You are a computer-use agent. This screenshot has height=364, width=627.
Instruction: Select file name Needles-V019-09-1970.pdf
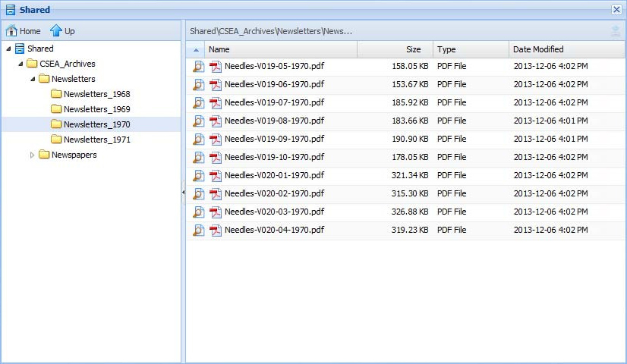click(274, 139)
